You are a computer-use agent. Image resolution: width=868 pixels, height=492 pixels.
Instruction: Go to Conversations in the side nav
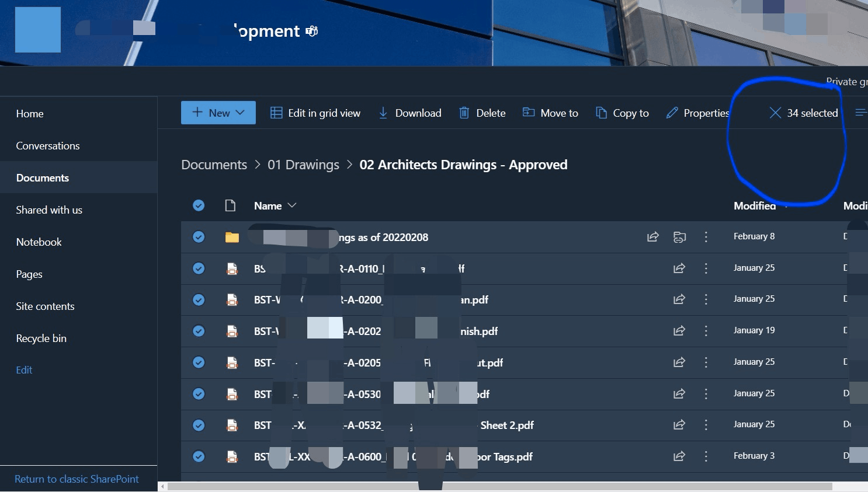(x=48, y=146)
